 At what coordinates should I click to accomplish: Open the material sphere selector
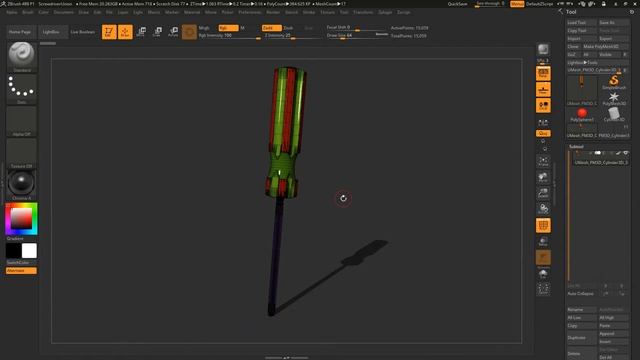(x=22, y=184)
